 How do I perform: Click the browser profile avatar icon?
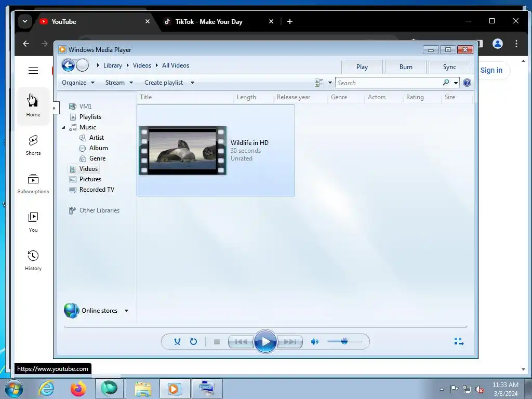click(498, 44)
